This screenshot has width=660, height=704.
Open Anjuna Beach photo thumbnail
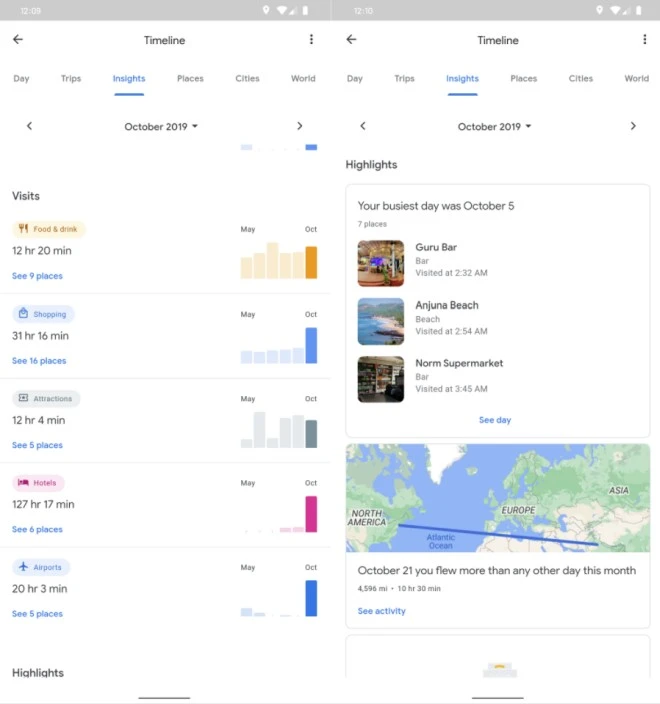click(381, 321)
